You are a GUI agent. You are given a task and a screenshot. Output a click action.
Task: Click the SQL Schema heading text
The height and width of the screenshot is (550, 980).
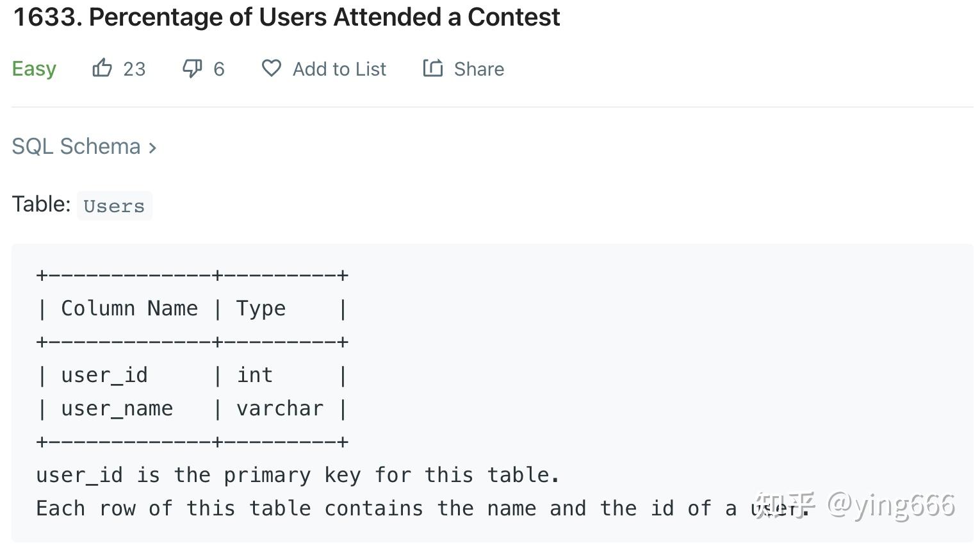[77, 146]
